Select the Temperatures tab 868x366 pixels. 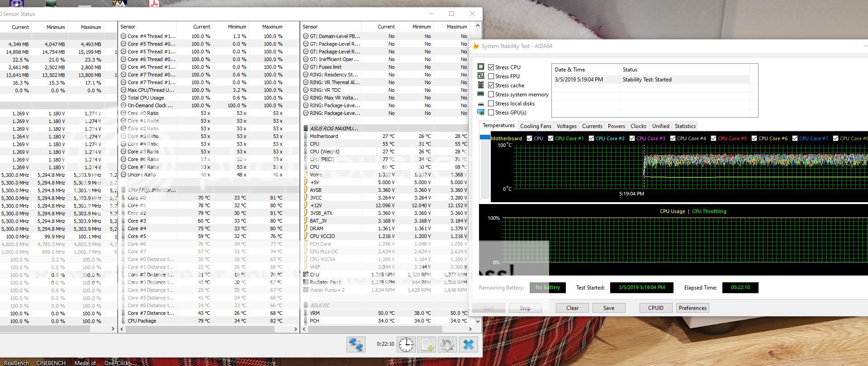pos(498,125)
